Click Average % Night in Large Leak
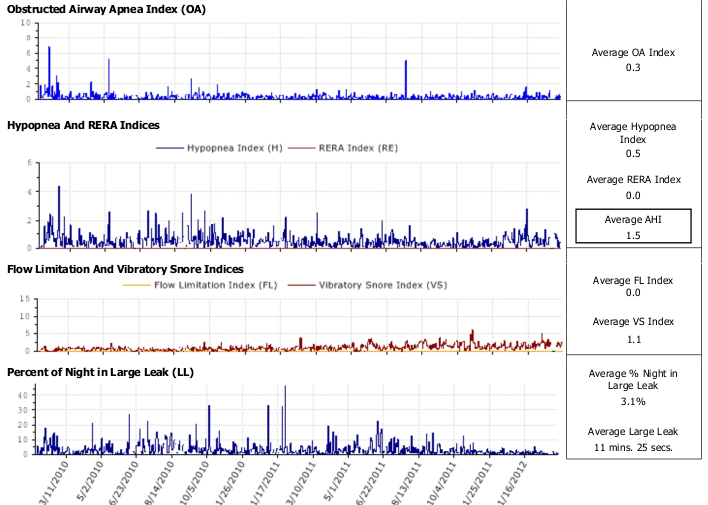 pos(632,387)
